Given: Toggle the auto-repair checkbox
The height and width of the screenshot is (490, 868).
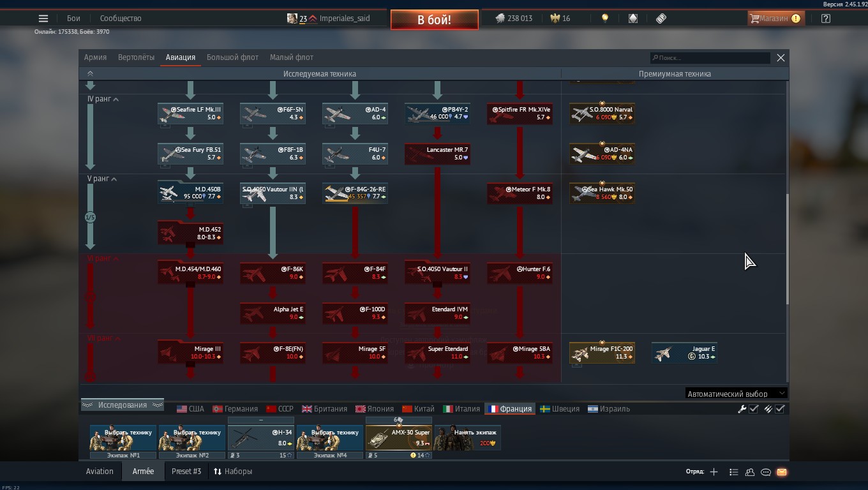Looking at the screenshot, I should [754, 409].
